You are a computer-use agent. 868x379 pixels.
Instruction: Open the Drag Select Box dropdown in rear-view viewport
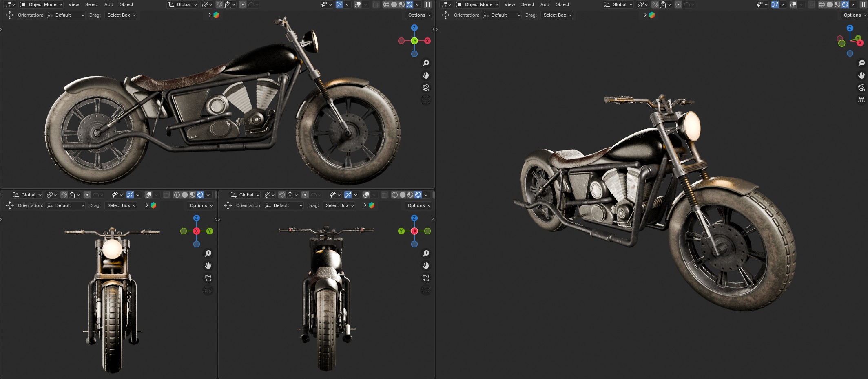(339, 205)
